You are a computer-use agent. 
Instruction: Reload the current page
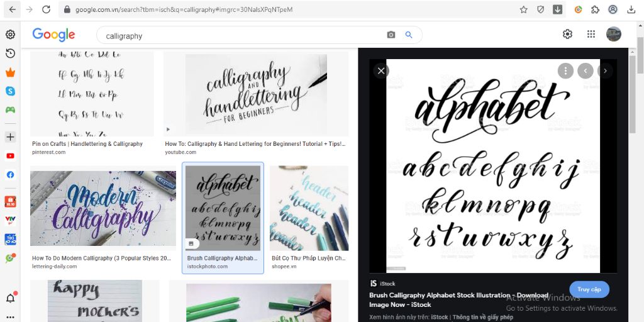(46, 9)
